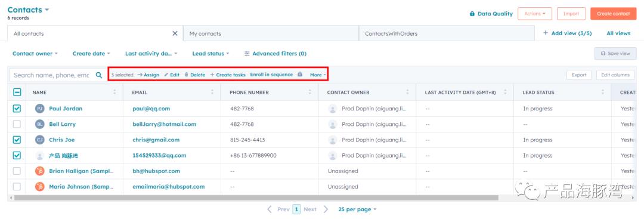This screenshot has height=219, width=644.
Task: Check Bell Larry's row checkbox
Action: (x=17, y=124)
